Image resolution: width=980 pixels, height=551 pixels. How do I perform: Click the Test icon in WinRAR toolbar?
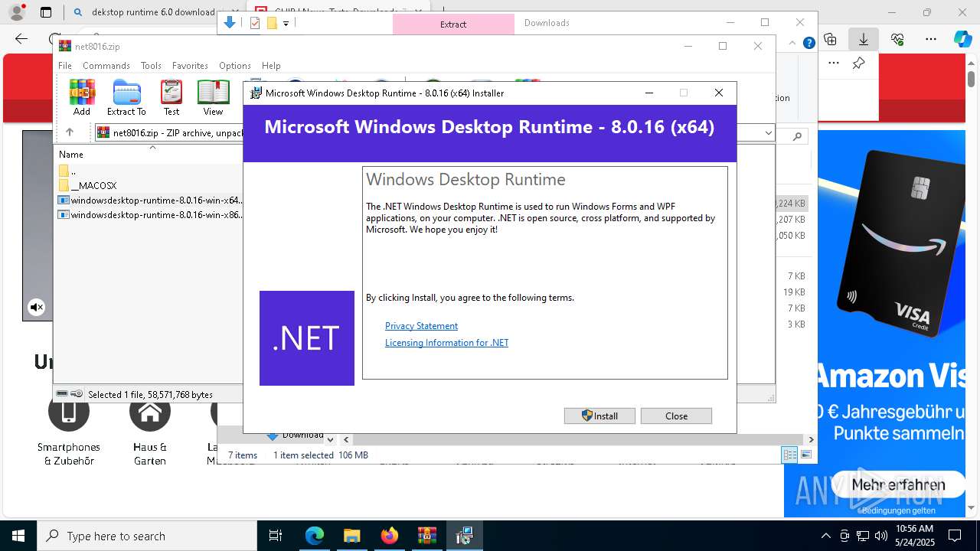171,98
